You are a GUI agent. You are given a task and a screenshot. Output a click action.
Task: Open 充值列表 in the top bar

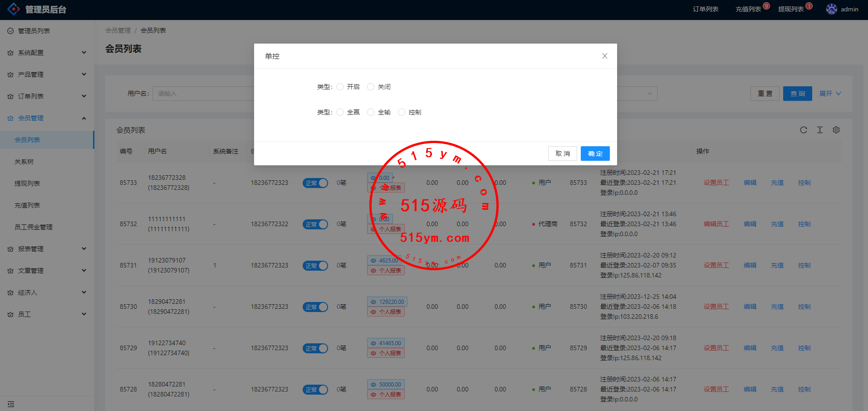pos(748,9)
